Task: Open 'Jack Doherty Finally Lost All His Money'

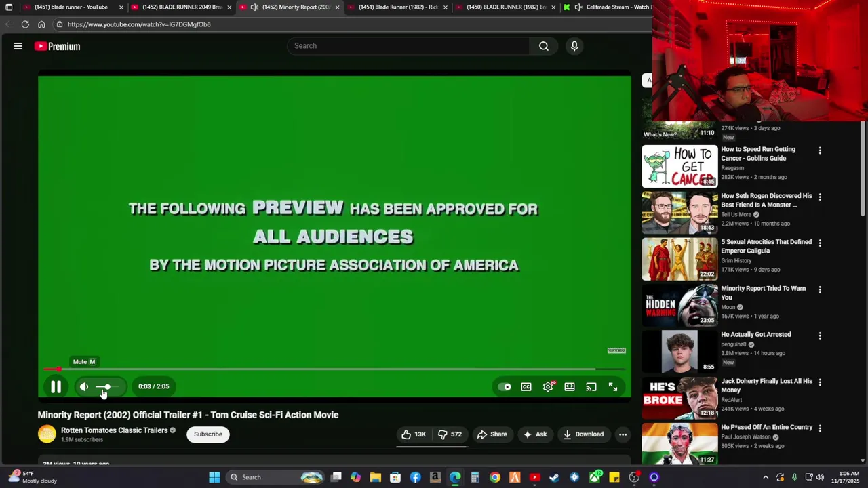Action: pos(766,386)
